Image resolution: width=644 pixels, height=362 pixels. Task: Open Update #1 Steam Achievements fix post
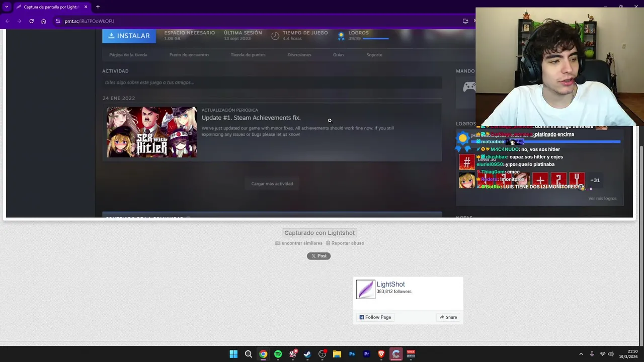[251, 118]
